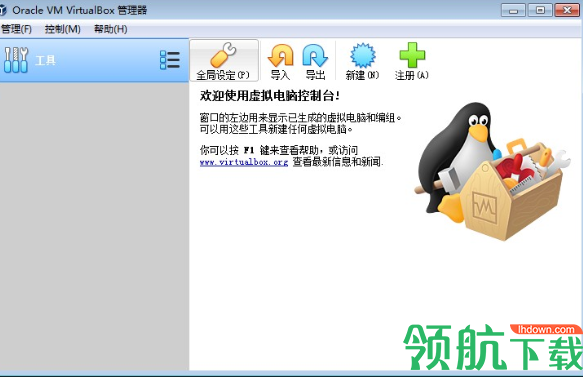Screen dimensions: 583x377
Task: Minimize the VirtualBox manager window
Action: click(x=513, y=10)
